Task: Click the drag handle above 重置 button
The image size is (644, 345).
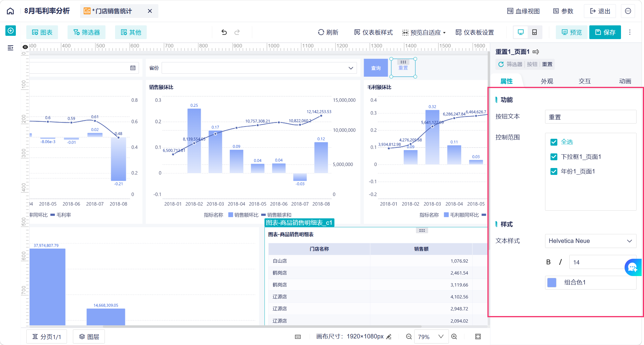Action: click(403, 62)
